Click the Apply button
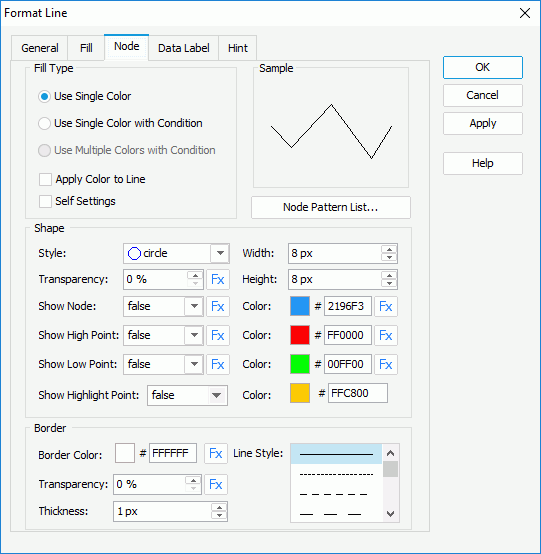Viewport: 541px width, 554px height. pos(483,123)
